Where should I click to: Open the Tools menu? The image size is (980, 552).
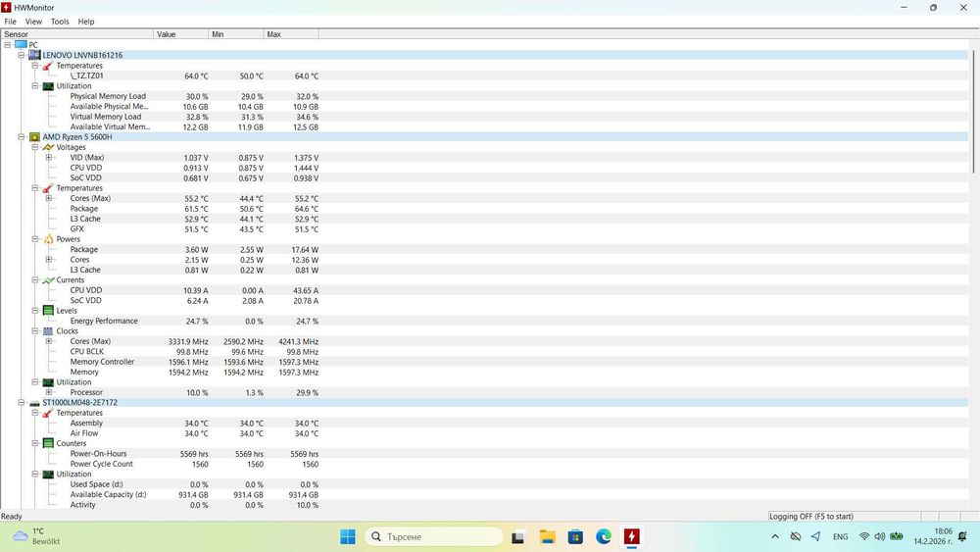(x=60, y=22)
